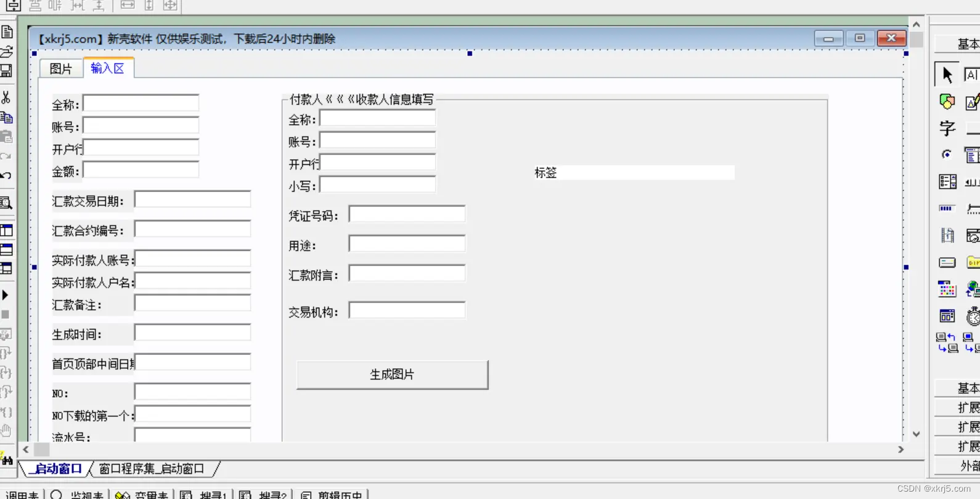Click the Undo arrow icon
The width and height of the screenshot is (980, 499).
(6, 176)
